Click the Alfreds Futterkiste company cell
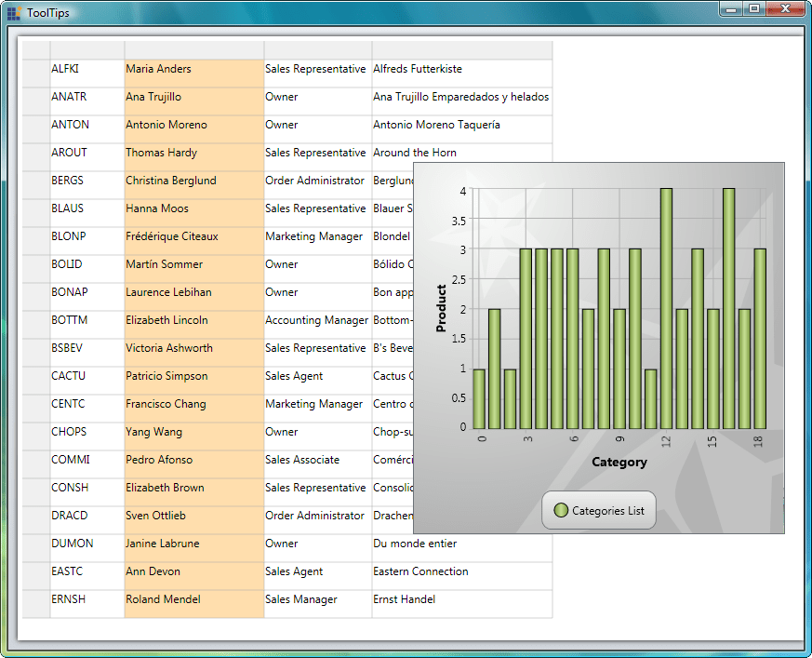 pos(462,74)
